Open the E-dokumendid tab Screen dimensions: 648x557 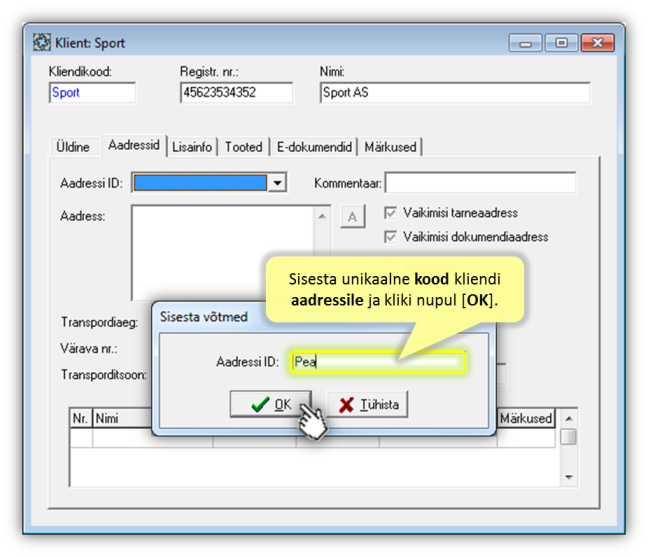pyautogui.click(x=314, y=147)
